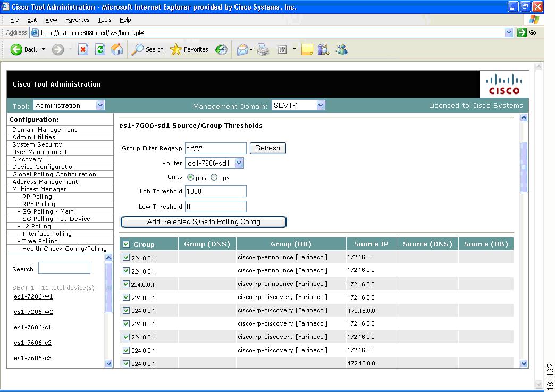Open the es1-7606-c2 device link
The width and height of the screenshot is (555, 392).
32,343
